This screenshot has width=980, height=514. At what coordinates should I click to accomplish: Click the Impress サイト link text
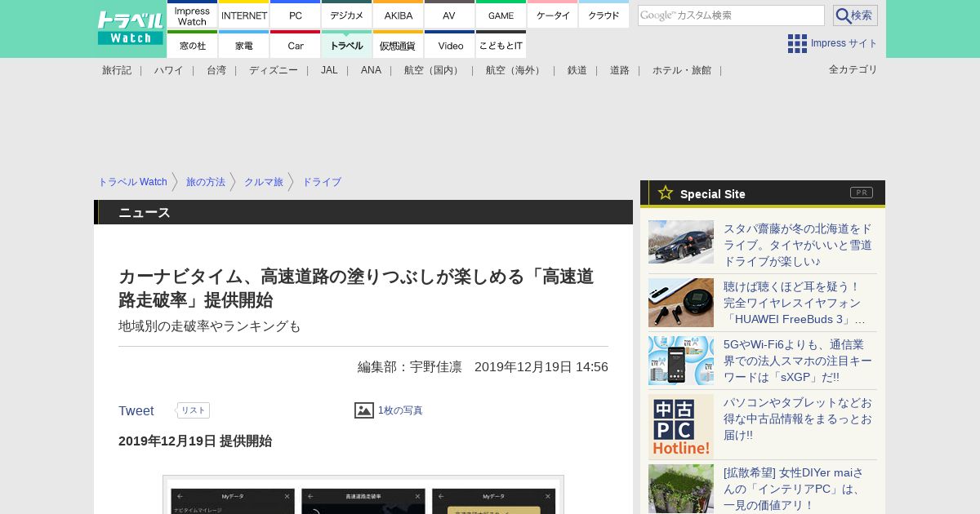[844, 43]
